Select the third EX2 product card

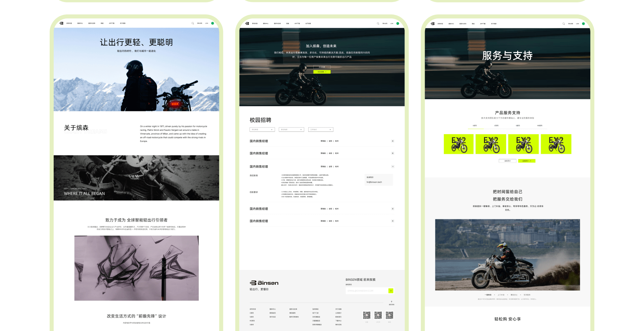point(523,144)
